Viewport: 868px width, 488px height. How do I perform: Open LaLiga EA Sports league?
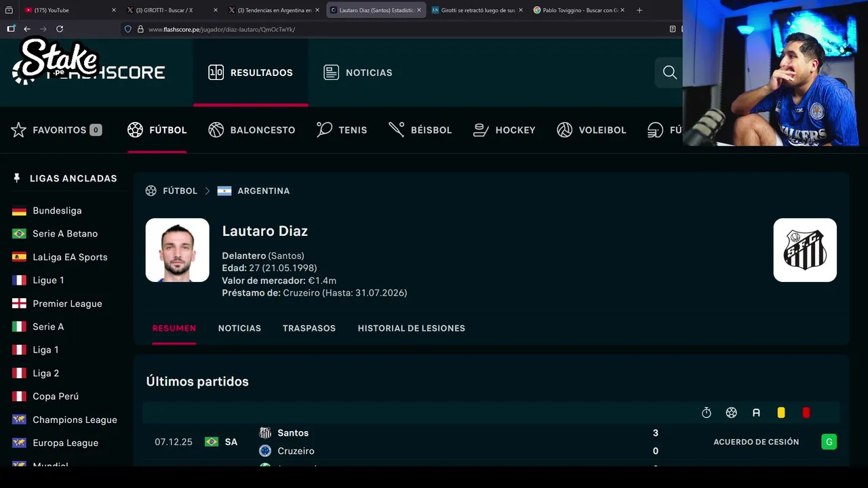point(70,257)
